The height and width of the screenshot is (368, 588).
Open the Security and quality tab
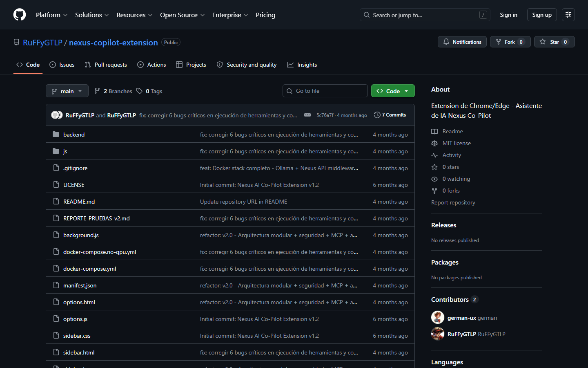tap(247, 65)
